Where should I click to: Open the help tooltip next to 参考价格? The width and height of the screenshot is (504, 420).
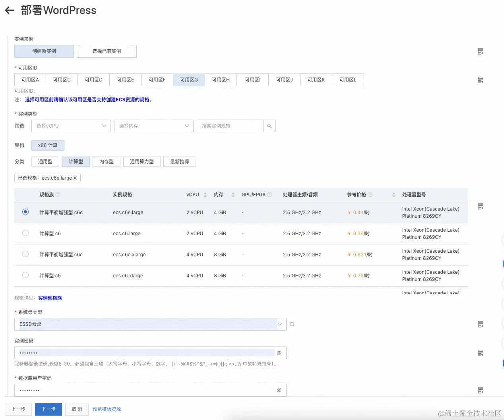[370, 195]
